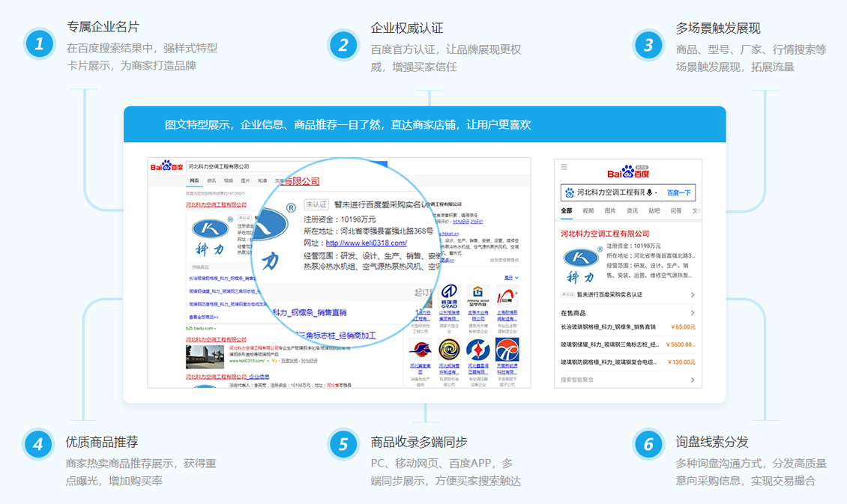Click the 未认证 badge in mobile card
Viewport: 847px width, 504px height.
tap(567, 294)
